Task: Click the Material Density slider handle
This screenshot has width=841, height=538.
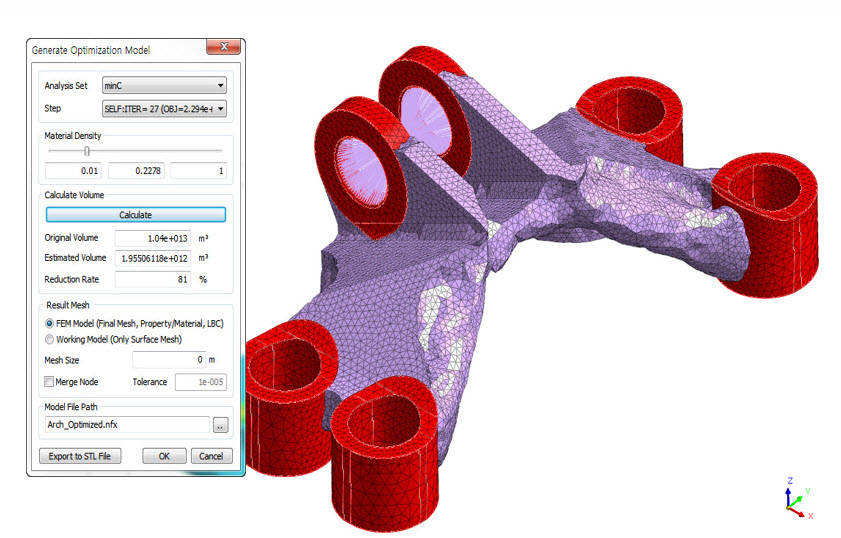Action: 87,151
